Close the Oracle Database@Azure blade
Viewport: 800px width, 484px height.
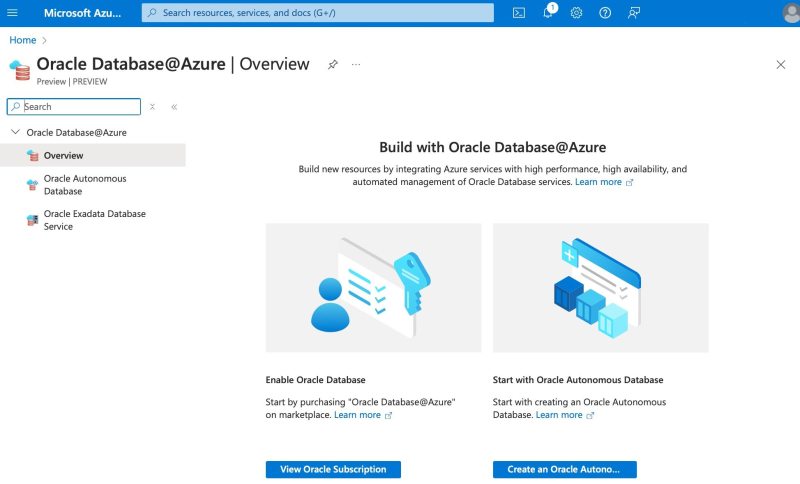click(x=781, y=64)
